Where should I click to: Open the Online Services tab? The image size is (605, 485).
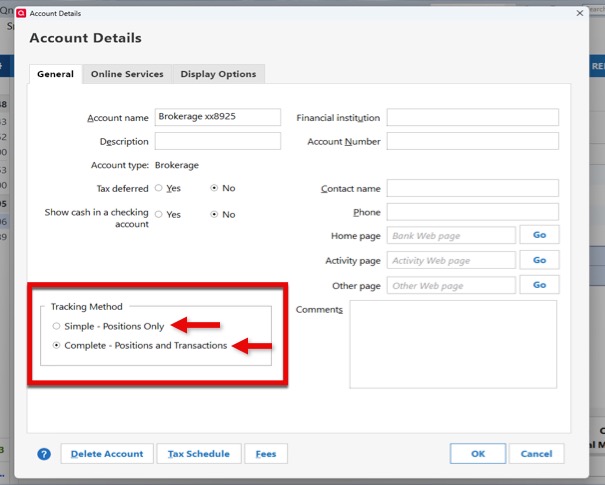pos(127,74)
